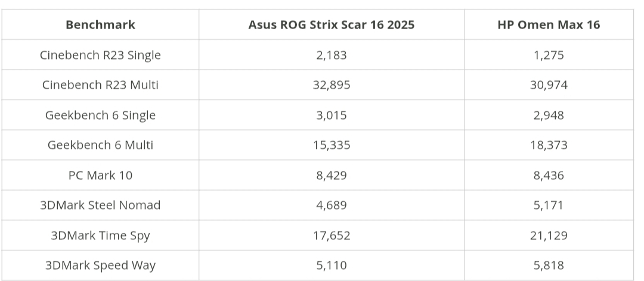Image resolution: width=644 pixels, height=281 pixels.
Task: Select the HP score value 1,275
Action: tap(549, 55)
